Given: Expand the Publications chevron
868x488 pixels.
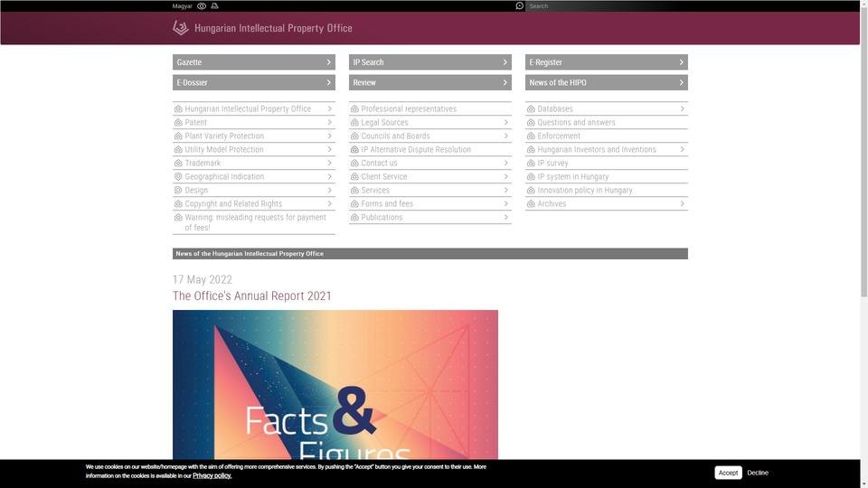Looking at the screenshot, I should click(506, 218).
